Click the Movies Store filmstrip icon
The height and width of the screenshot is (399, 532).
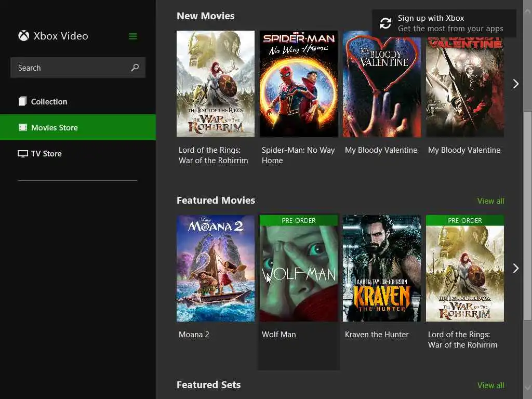point(23,128)
